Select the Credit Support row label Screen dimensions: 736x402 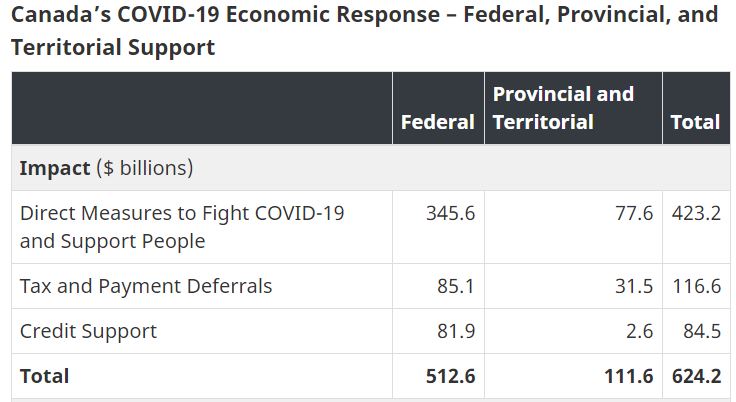tap(88, 331)
